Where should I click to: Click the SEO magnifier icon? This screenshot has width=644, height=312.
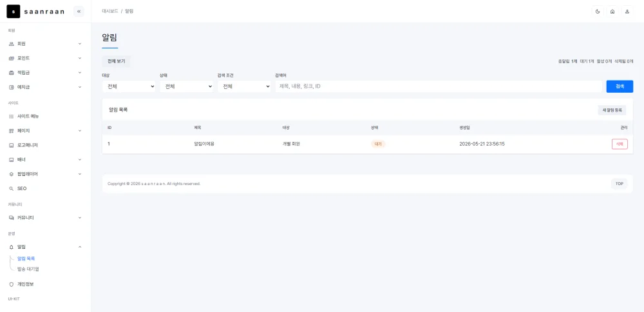[12, 189]
